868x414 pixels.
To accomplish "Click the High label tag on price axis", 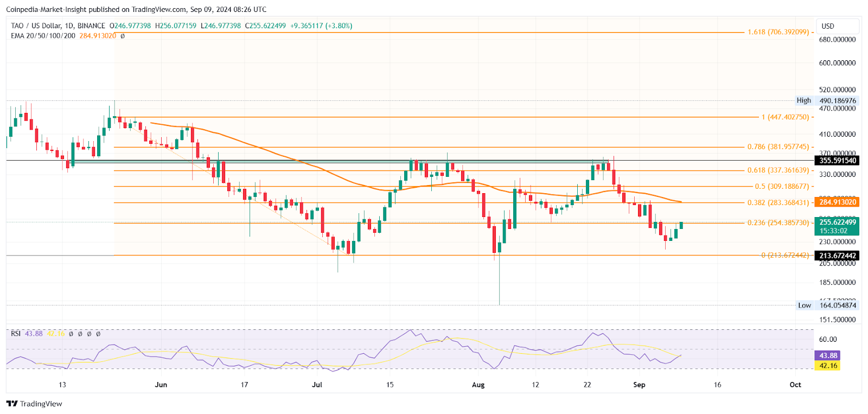I will 804,100.
